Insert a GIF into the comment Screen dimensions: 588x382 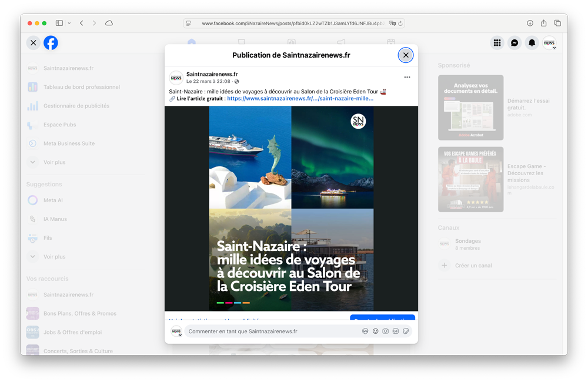coord(396,331)
